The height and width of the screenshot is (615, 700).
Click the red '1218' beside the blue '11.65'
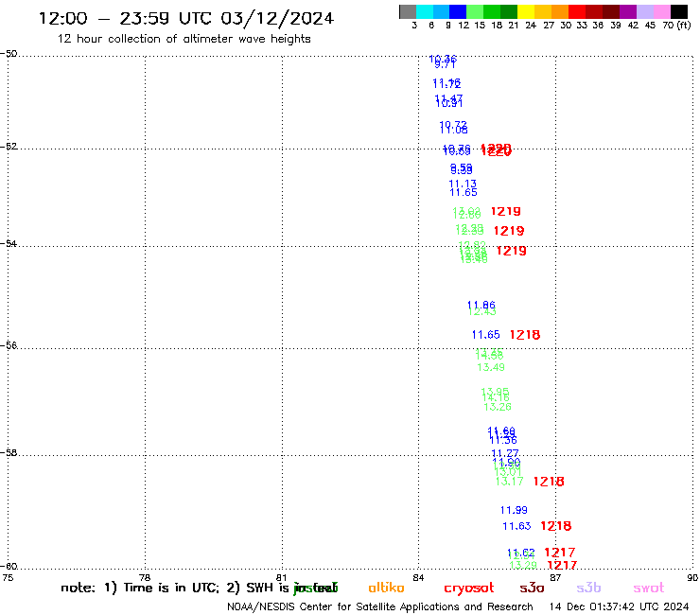(x=525, y=335)
